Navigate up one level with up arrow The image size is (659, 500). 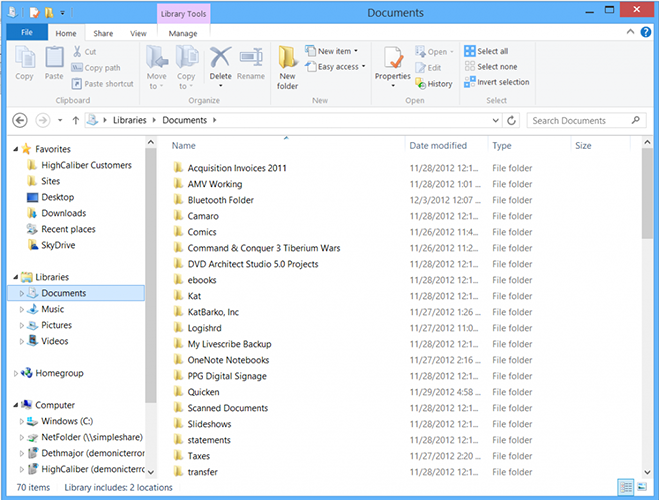coord(75,120)
